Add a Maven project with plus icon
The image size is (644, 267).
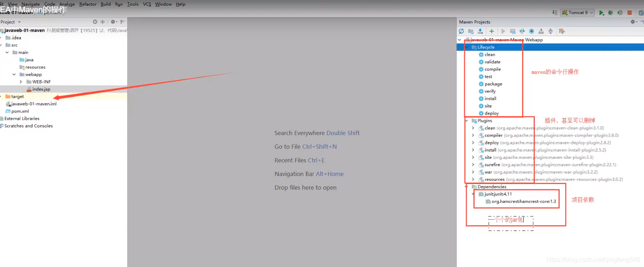pyautogui.click(x=492, y=31)
